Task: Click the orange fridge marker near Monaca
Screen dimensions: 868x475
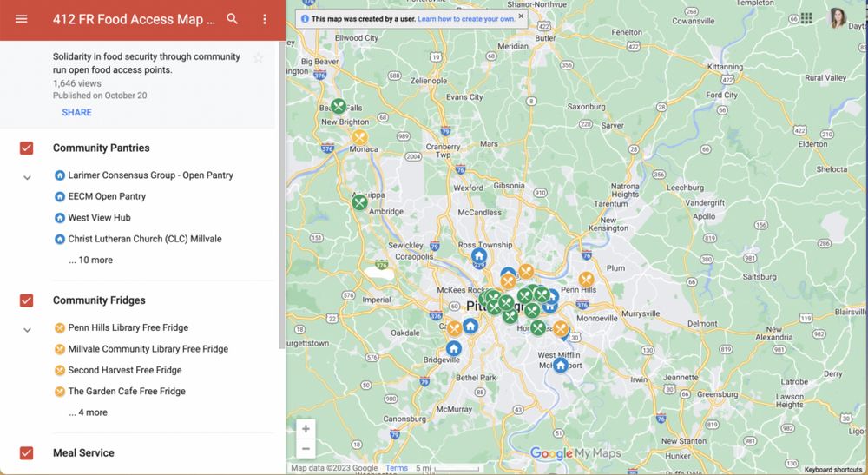Action: click(x=360, y=137)
